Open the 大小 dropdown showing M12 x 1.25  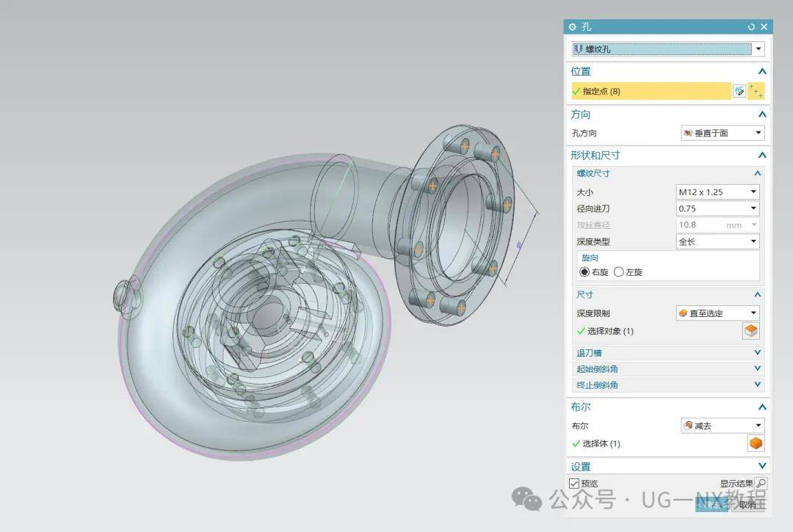[717, 192]
